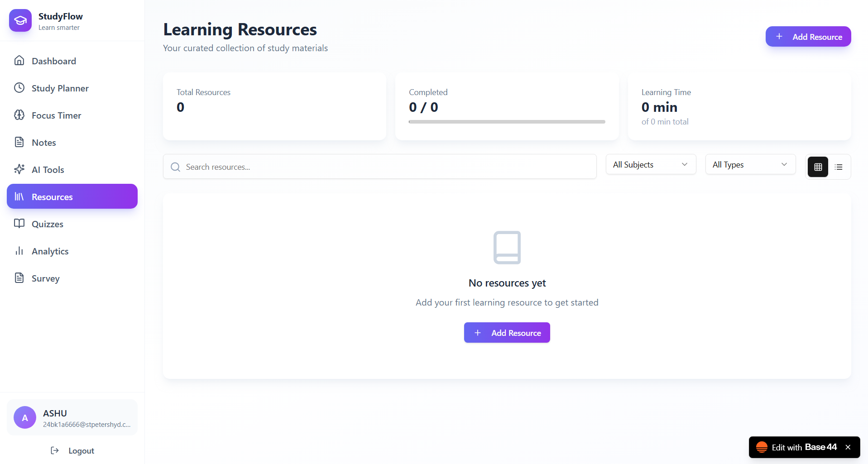Viewport: 868px width, 464px height.
Task: Click the Resources library icon
Action: [19, 196]
